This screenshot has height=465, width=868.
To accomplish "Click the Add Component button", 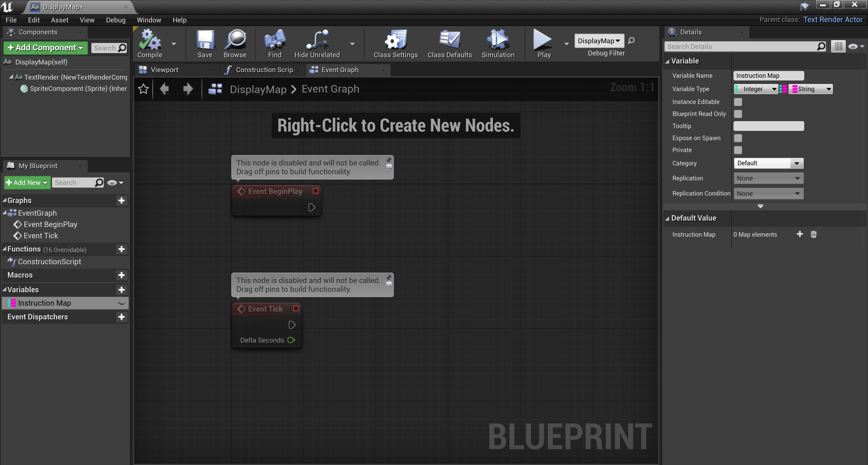I will tap(45, 47).
